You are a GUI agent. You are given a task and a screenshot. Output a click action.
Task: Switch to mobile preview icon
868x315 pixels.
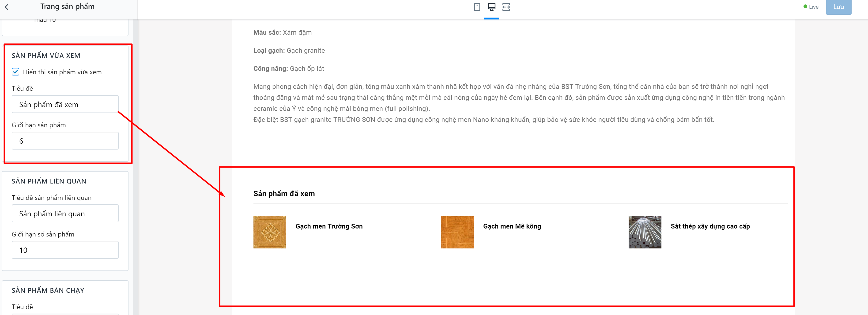pyautogui.click(x=477, y=7)
